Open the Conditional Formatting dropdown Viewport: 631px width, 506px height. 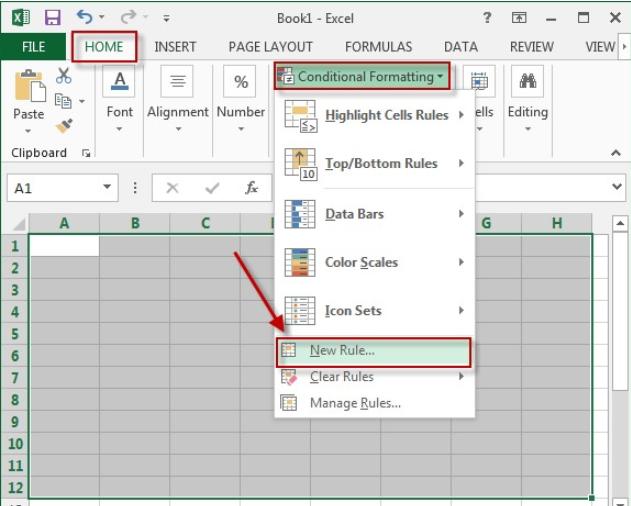(x=361, y=76)
